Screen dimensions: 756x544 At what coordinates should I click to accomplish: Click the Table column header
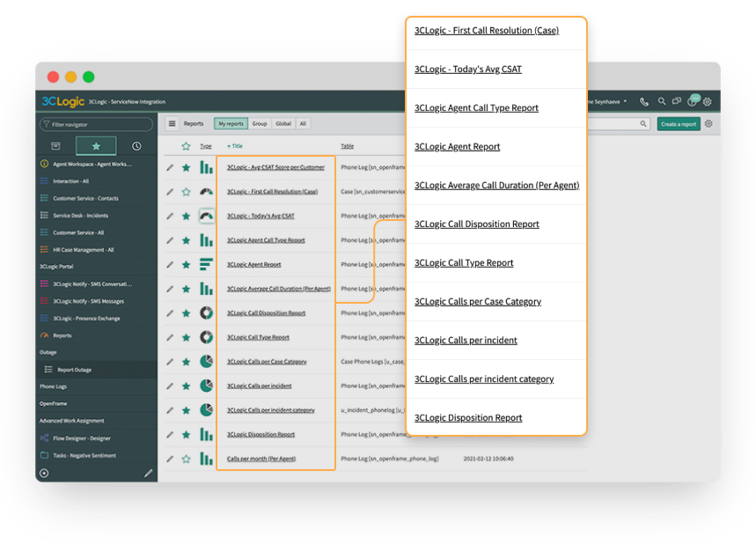pos(347,146)
